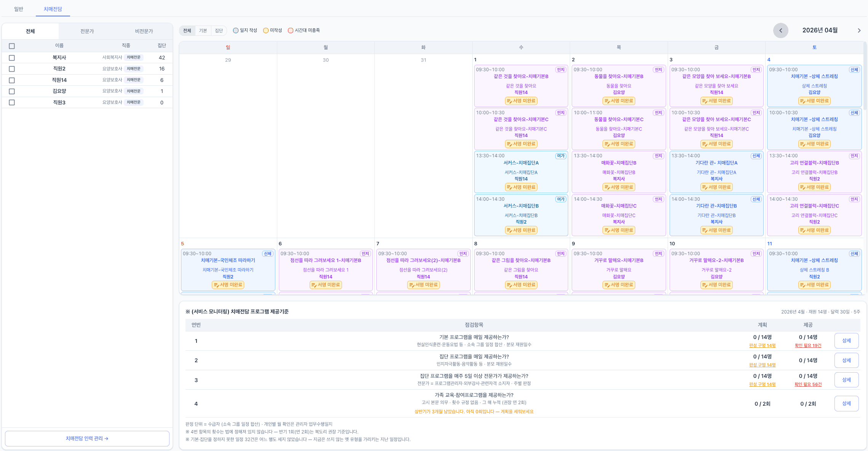Click 서명 미완료 badge on April 1 09:30 event
The width and height of the screenshot is (868, 451).
[x=521, y=101]
